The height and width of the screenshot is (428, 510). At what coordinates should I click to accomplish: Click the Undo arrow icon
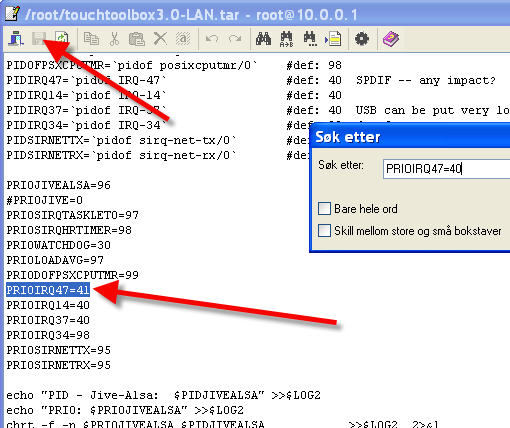pyautogui.click(x=212, y=39)
